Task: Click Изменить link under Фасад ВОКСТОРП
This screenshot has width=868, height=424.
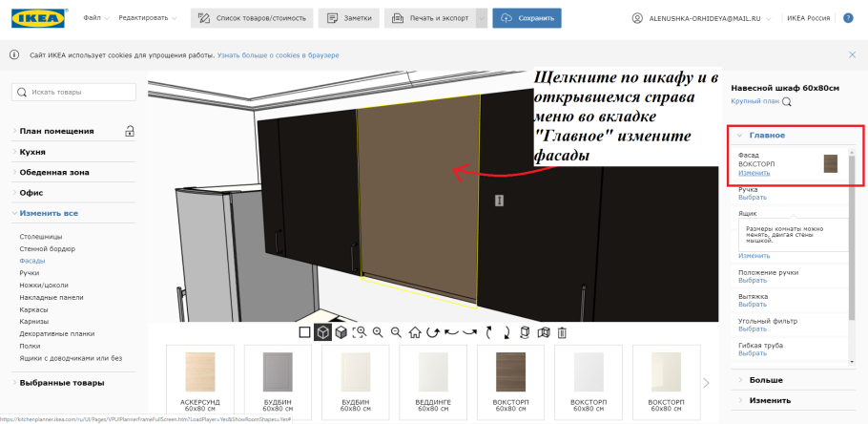Action: [x=754, y=173]
